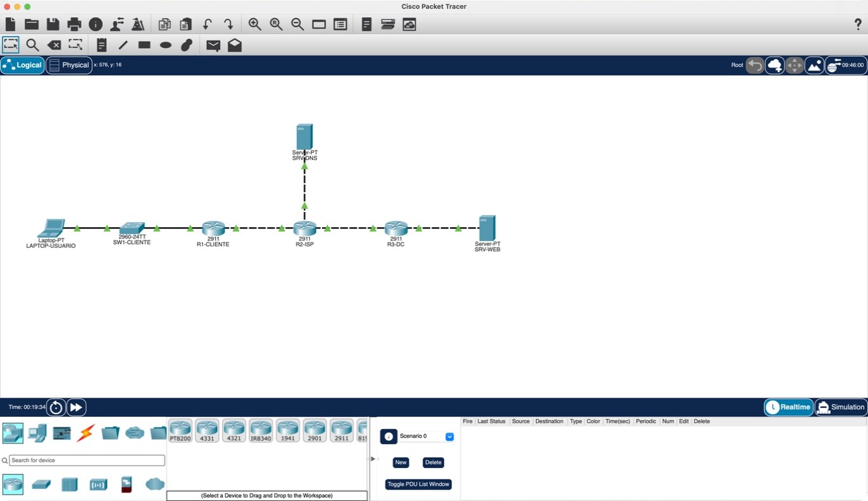Redo the last action
868x501 pixels.
coord(228,25)
